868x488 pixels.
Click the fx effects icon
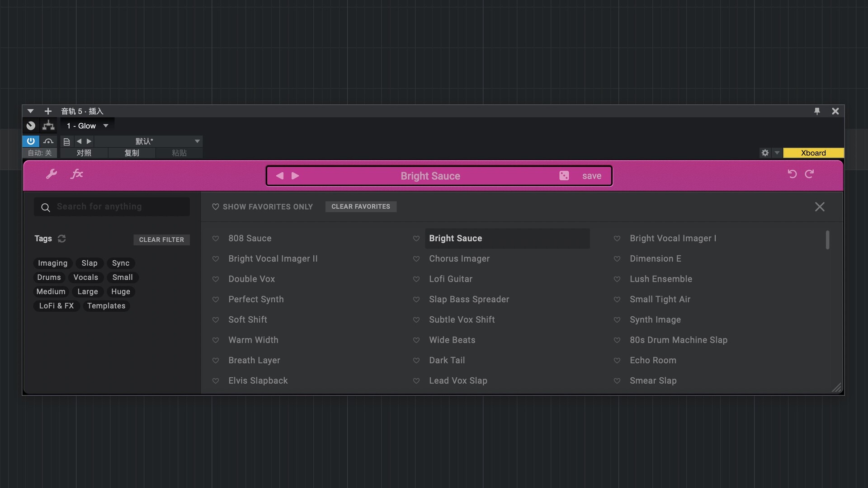click(77, 174)
